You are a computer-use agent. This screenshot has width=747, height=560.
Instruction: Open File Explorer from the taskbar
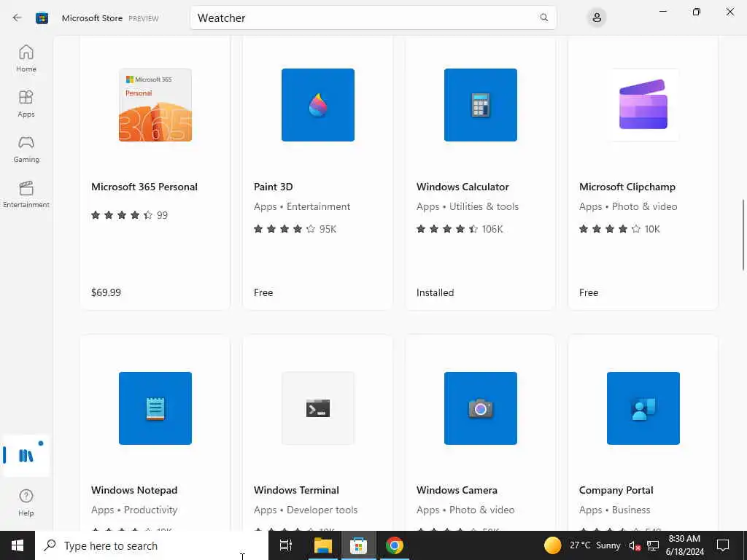322,545
